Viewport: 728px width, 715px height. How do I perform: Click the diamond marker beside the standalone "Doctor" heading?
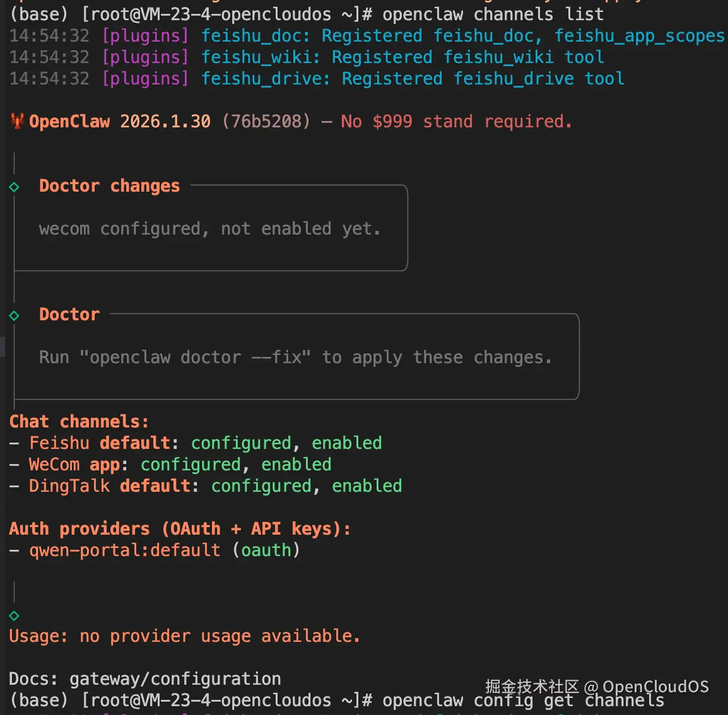tap(14, 315)
